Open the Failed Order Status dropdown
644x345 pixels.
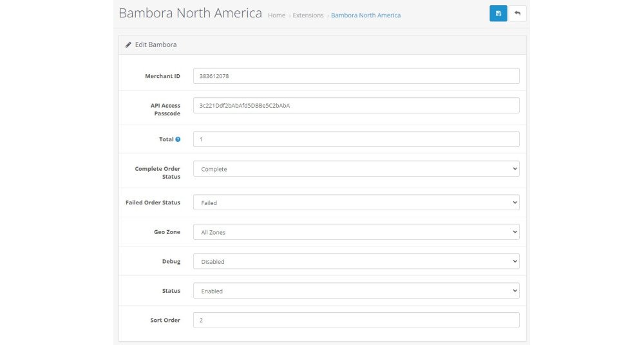356,202
